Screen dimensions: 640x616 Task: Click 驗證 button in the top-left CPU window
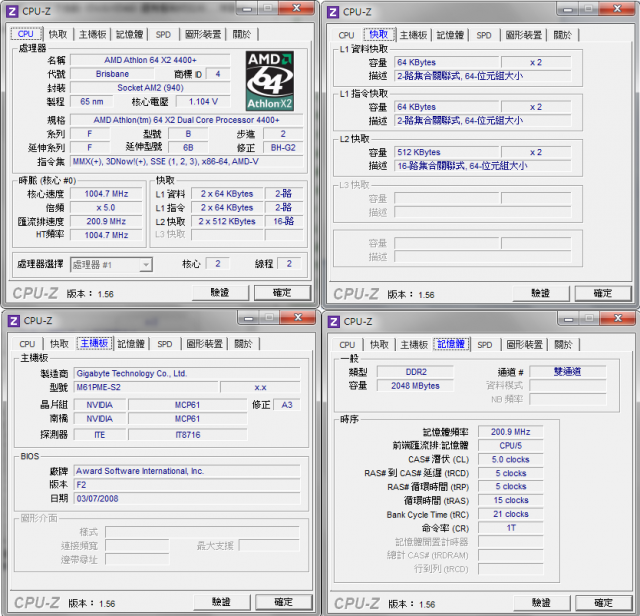click(x=220, y=293)
